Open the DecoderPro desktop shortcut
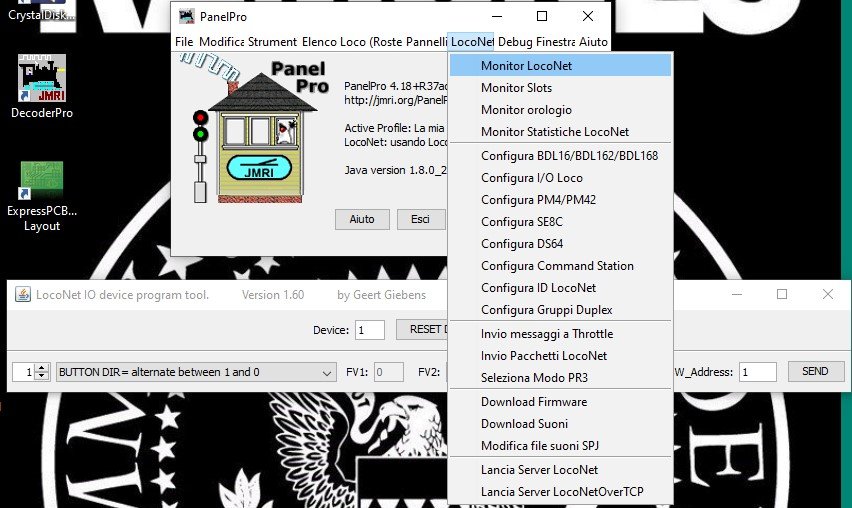 pyautogui.click(x=42, y=80)
